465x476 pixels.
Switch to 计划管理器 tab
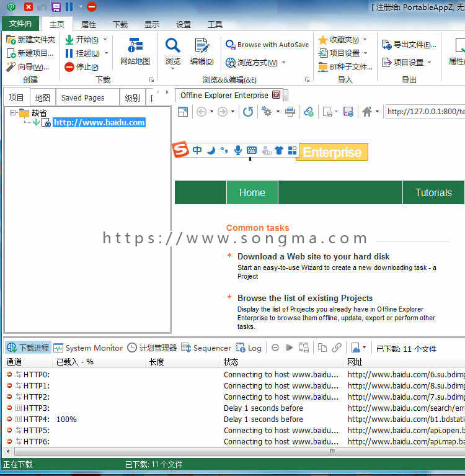(152, 348)
